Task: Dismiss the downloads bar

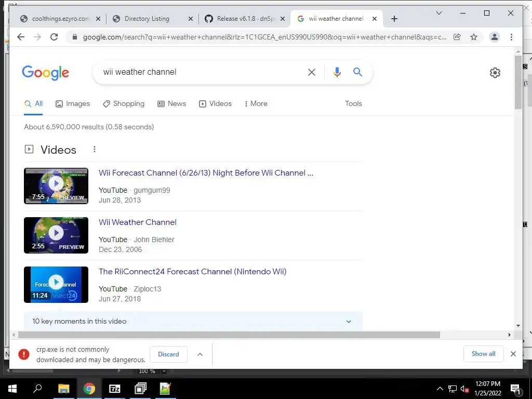Action: [x=513, y=354]
